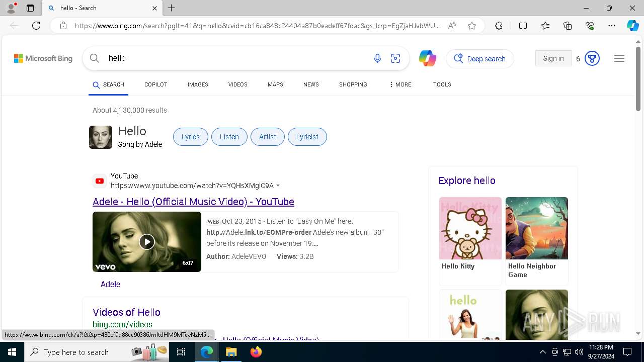
Task: Click the bing.com/videos link
Action: click(122, 325)
